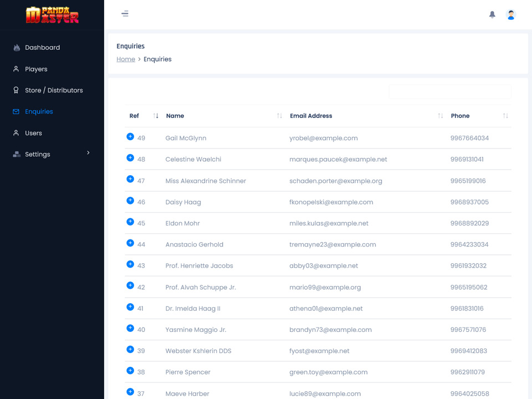Open the Players section

[36, 69]
